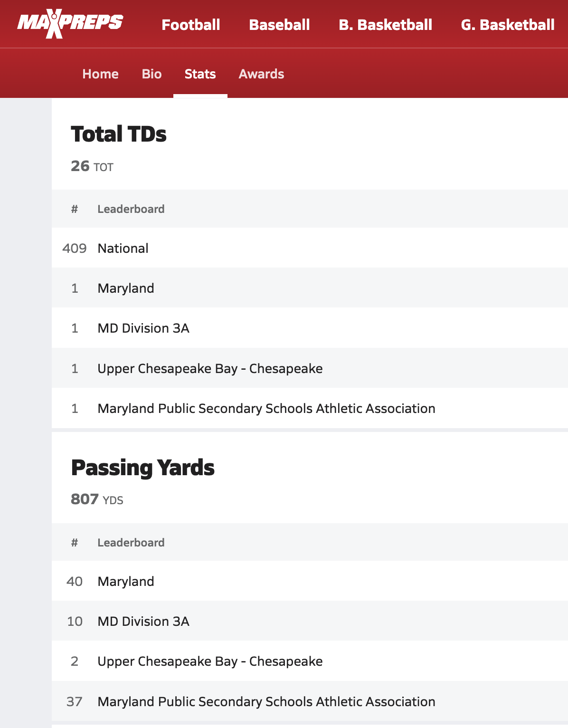Click MD Division 3A under Passing Yards
The image size is (568, 728).
point(143,621)
